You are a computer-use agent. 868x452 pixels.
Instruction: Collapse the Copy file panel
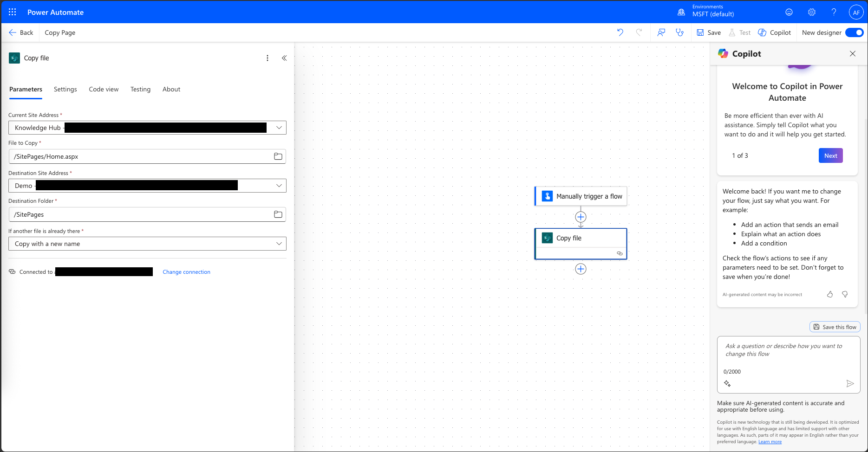(284, 58)
